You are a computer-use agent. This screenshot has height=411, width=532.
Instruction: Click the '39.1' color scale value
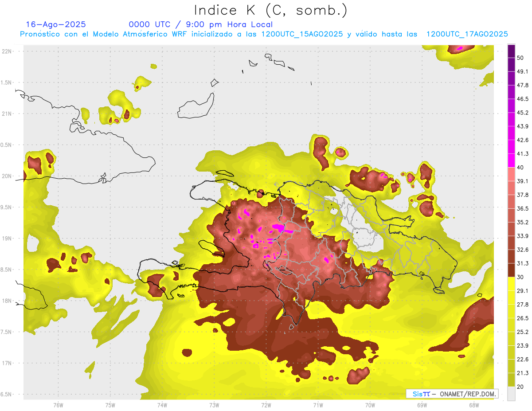tap(523, 181)
